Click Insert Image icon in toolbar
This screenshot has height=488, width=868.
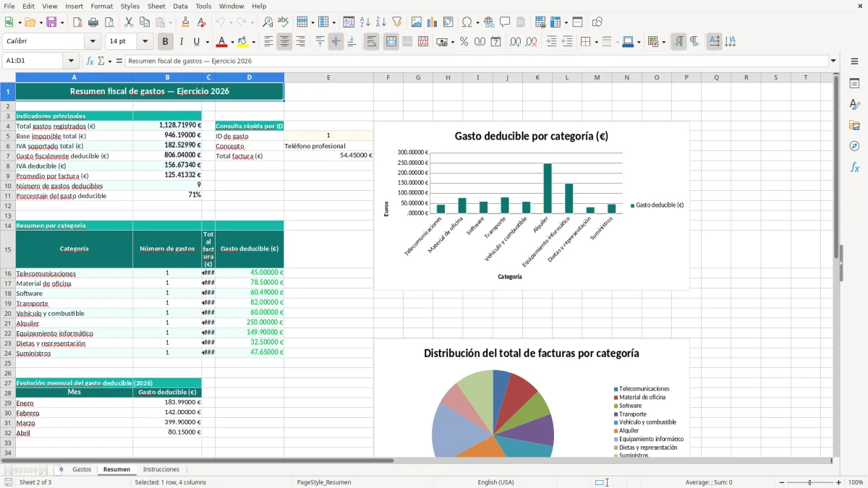click(417, 22)
